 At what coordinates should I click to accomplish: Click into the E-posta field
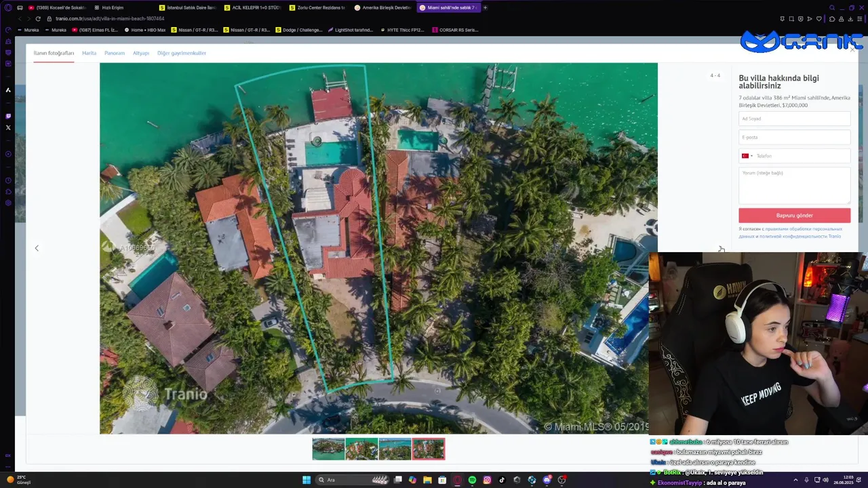pyautogui.click(x=794, y=137)
